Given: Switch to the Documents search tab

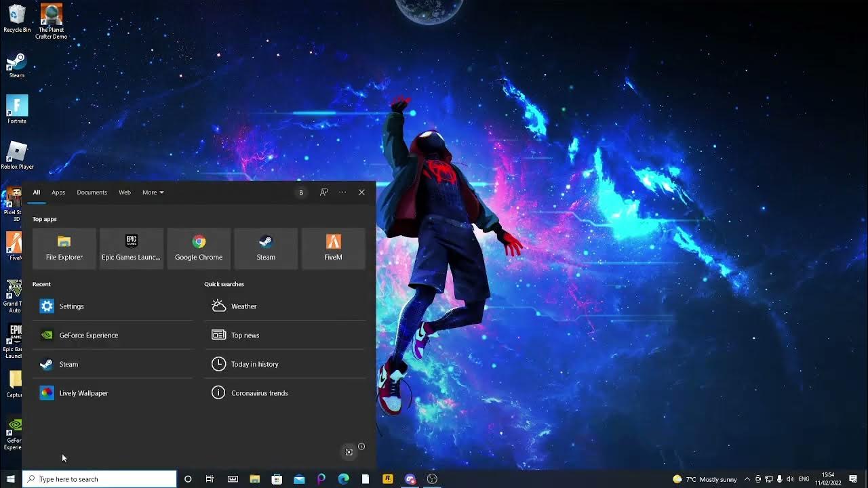Looking at the screenshot, I should pos(92,192).
